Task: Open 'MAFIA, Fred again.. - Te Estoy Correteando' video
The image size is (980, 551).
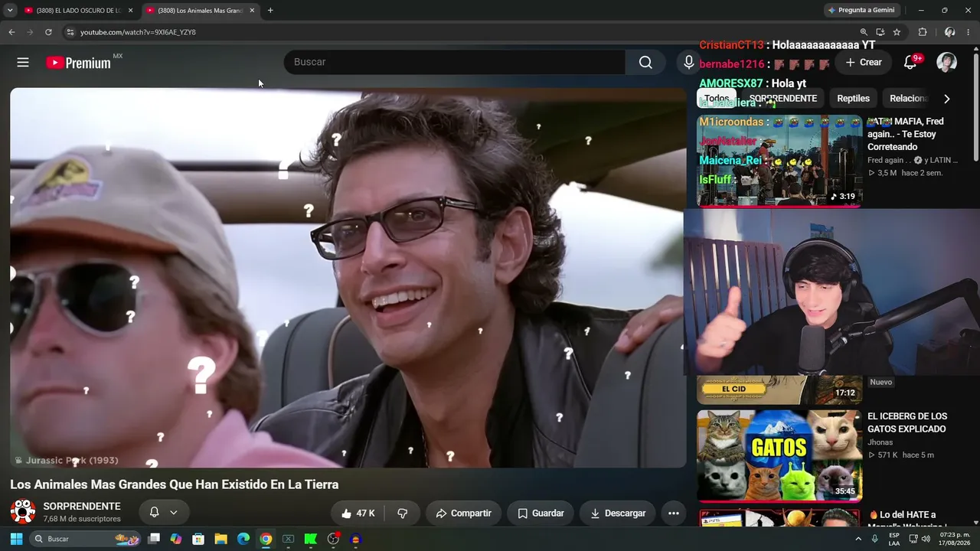Action: click(x=906, y=134)
